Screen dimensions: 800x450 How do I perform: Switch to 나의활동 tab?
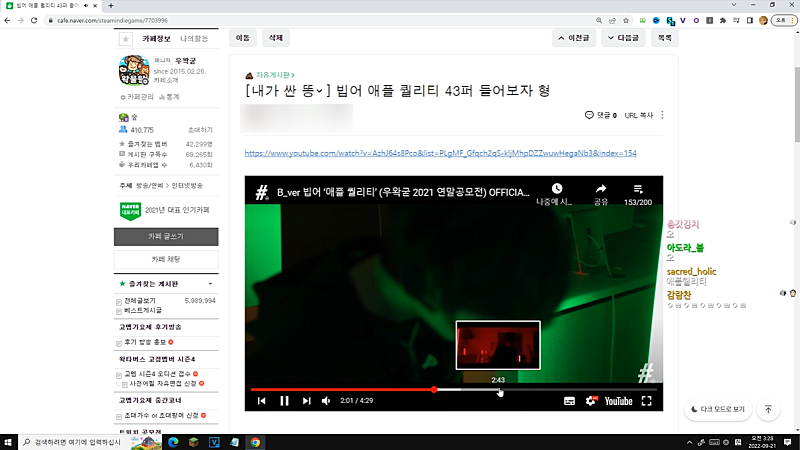point(194,39)
